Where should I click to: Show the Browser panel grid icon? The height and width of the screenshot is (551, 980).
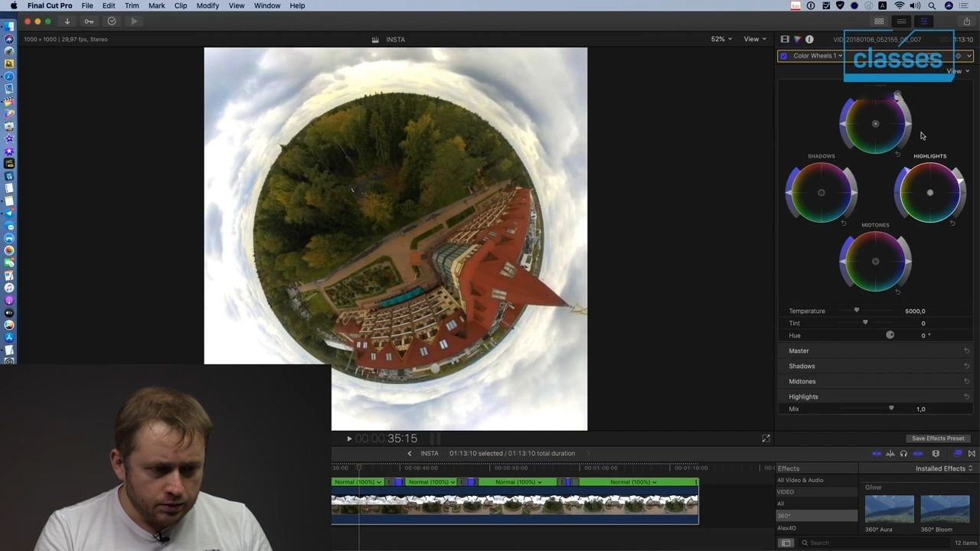[x=879, y=21]
